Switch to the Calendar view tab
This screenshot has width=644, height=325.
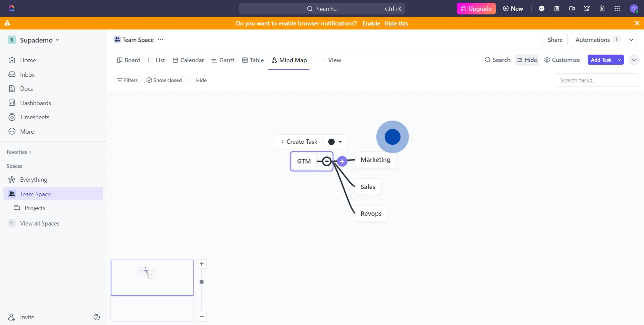click(188, 60)
